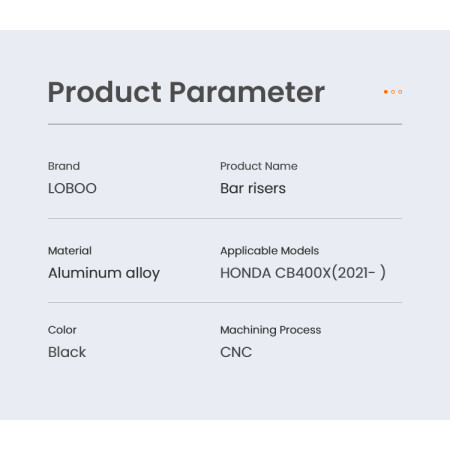Select the Product Name label

tap(259, 166)
